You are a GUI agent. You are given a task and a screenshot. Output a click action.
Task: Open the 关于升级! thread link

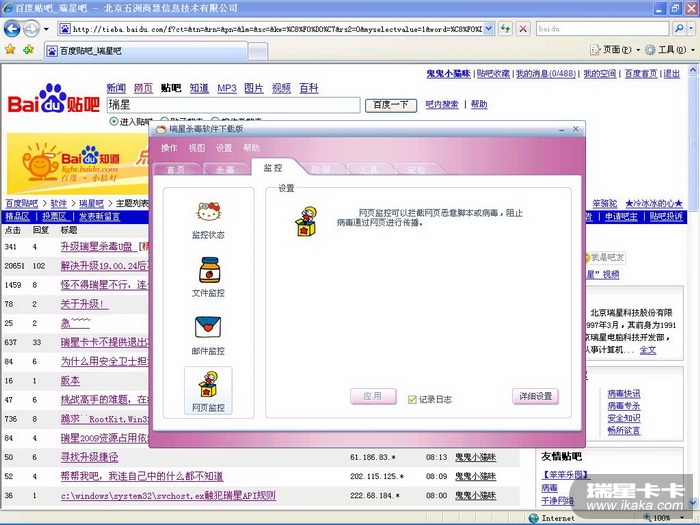[x=84, y=304]
